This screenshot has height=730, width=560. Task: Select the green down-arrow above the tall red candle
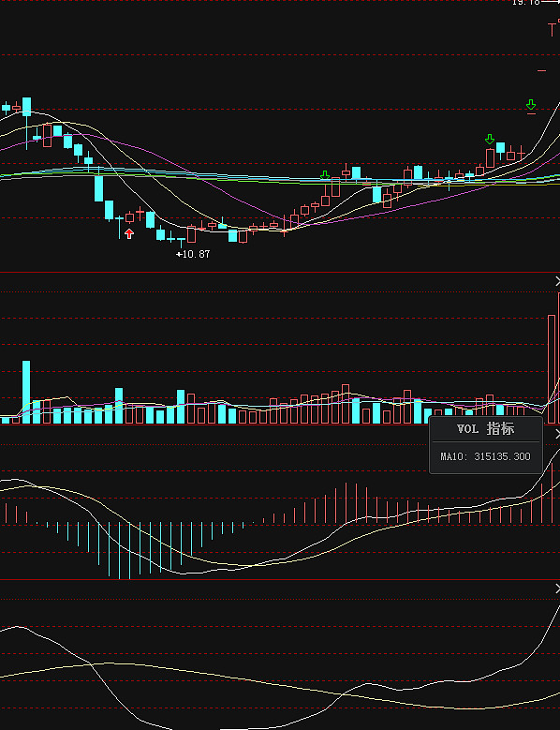pos(490,139)
